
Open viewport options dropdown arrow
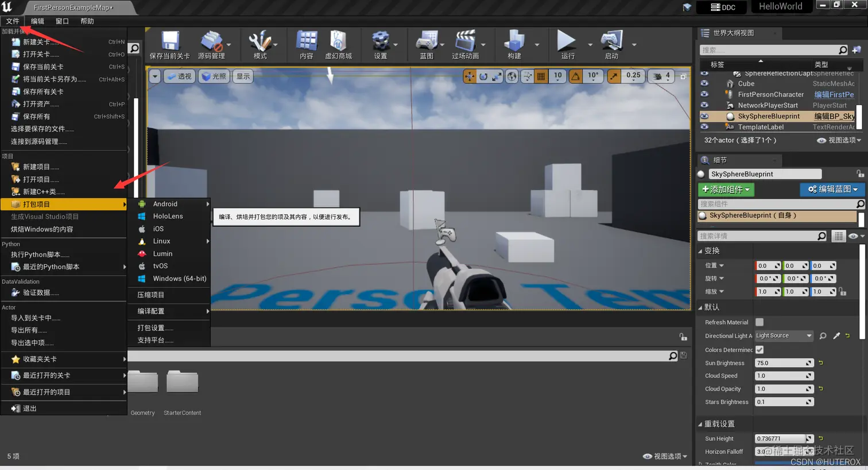[155, 76]
